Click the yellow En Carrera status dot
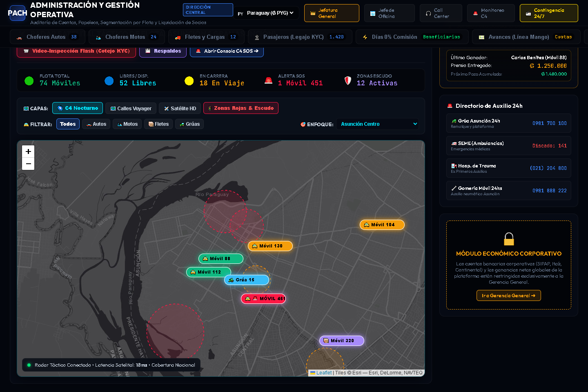 (189, 81)
